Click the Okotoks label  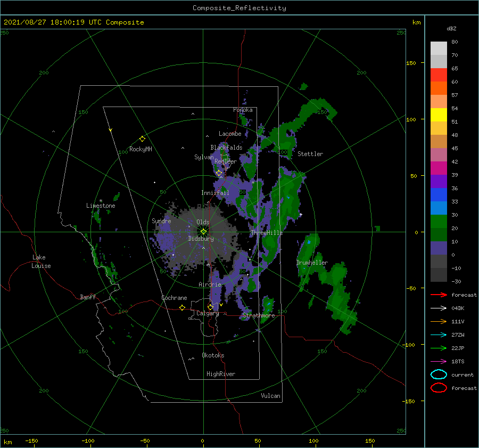[x=213, y=355]
